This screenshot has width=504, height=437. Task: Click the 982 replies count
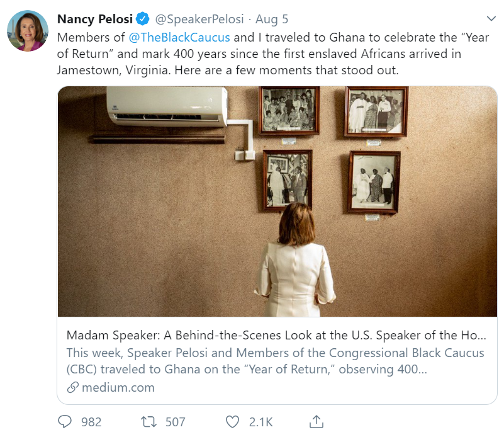(x=91, y=421)
